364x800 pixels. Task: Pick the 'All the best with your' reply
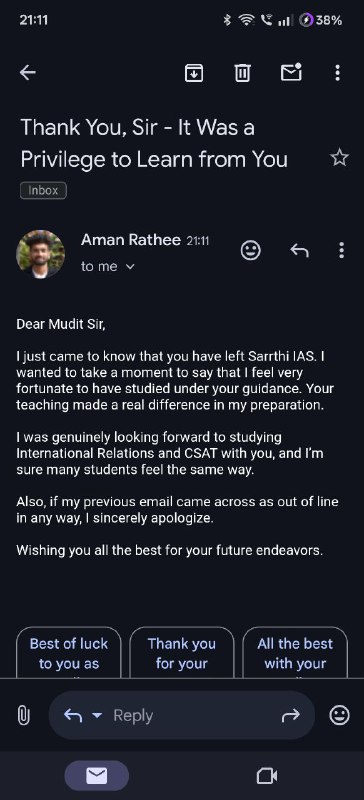(x=295, y=653)
